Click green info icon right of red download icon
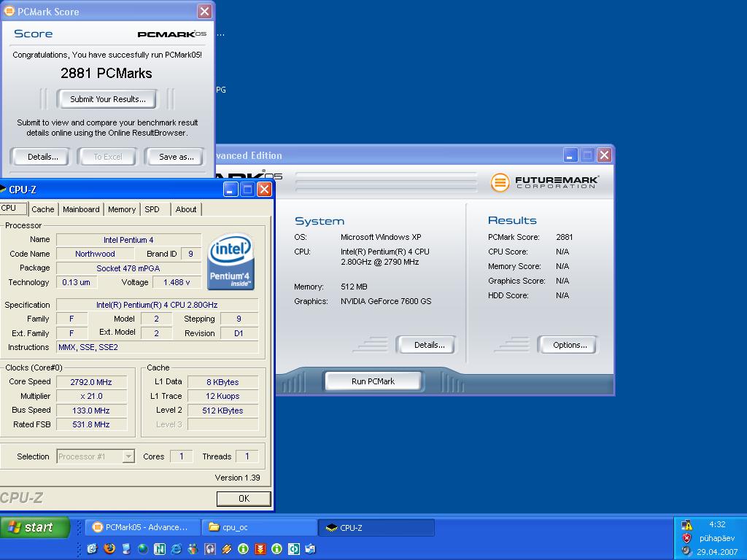The width and height of the screenshot is (747, 560). 276,548
